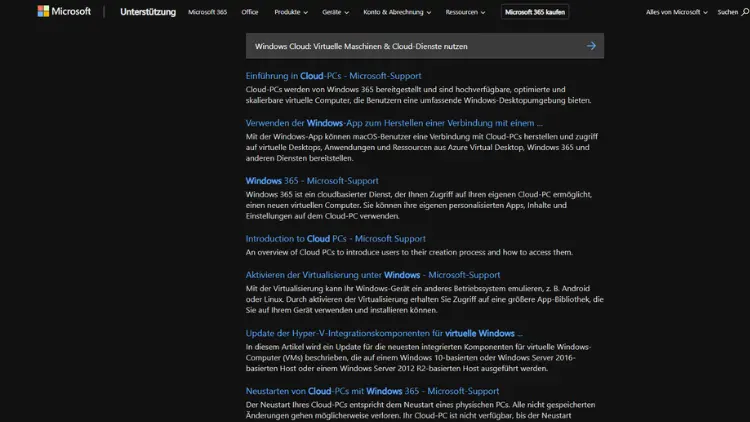
Task: Submit search with the arrow icon
Action: [x=591, y=46]
